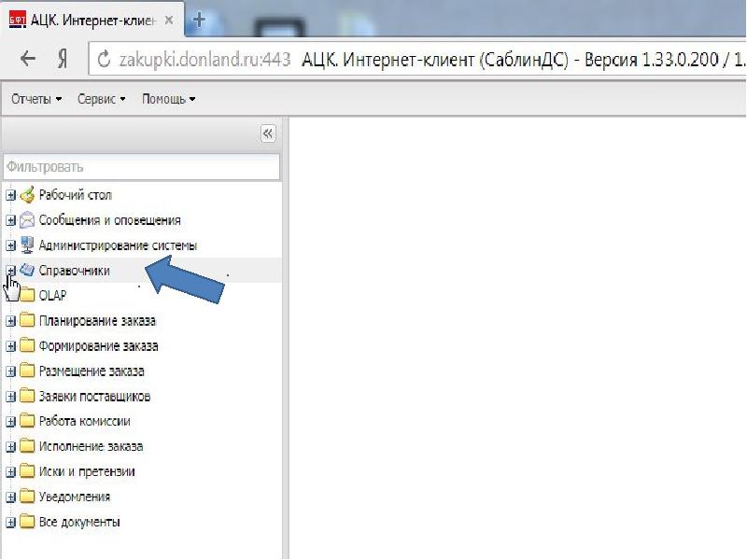
Task: Select the Администрирование системы item
Action: tap(118, 245)
